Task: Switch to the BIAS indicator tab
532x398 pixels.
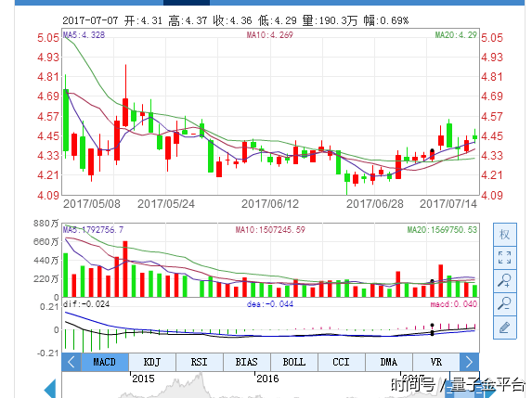Action: coord(247,362)
